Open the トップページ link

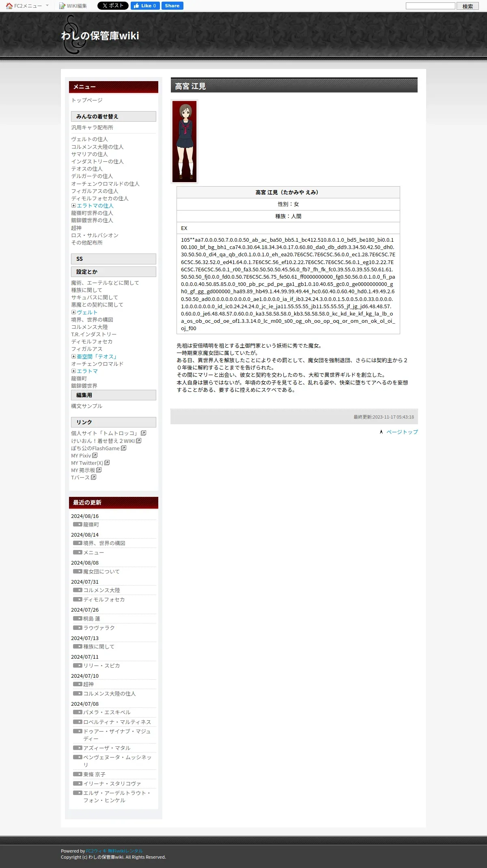click(87, 100)
